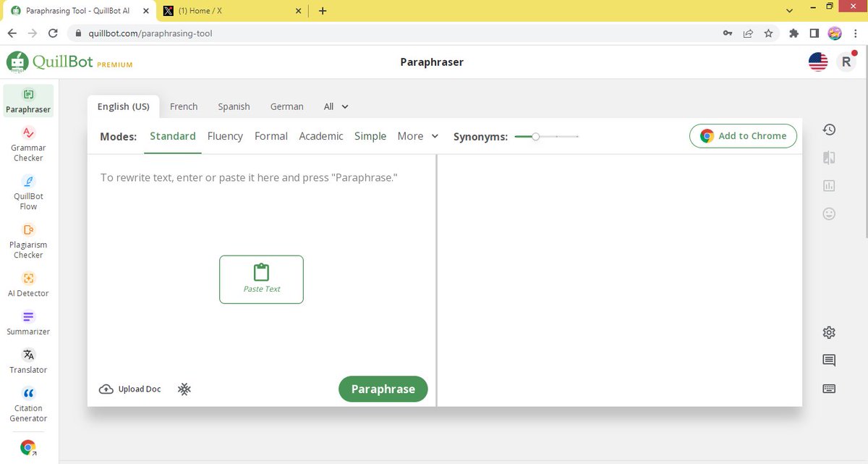
Task: Open keyboard hotkeys icon
Action: click(829, 389)
